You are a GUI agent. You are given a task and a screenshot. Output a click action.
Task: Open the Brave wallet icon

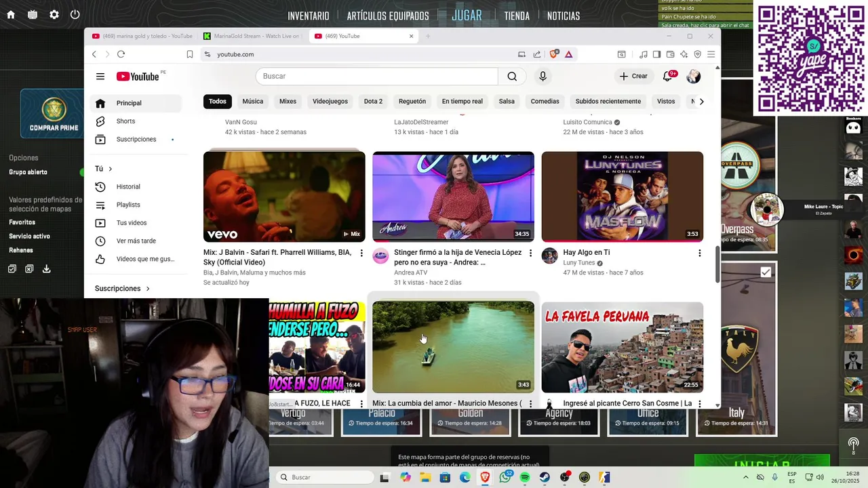coord(671,54)
